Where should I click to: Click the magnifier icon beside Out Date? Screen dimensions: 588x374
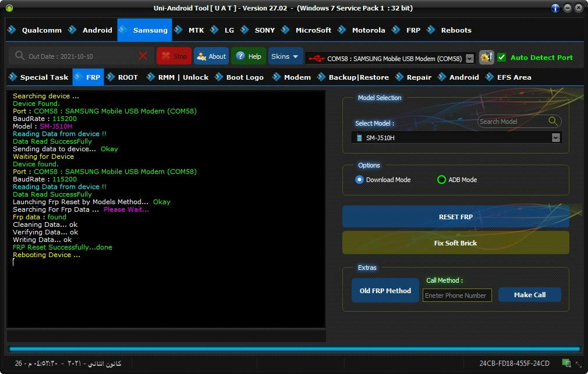[x=19, y=56]
